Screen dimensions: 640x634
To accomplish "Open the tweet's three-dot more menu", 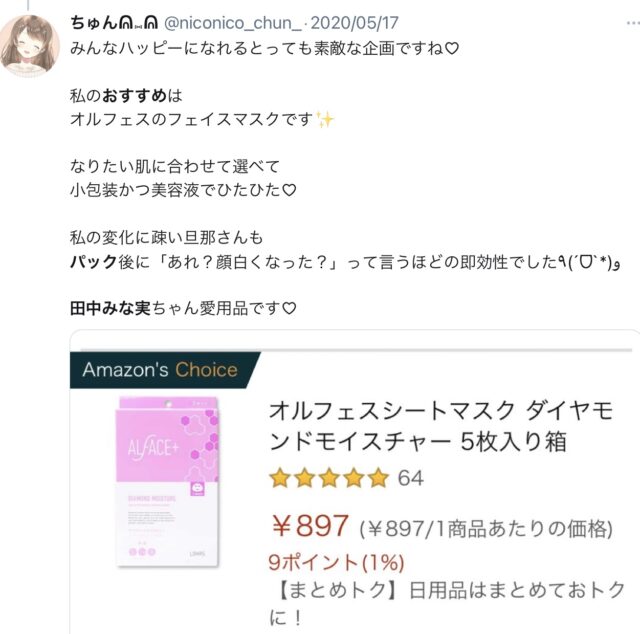I will (x=633, y=23).
